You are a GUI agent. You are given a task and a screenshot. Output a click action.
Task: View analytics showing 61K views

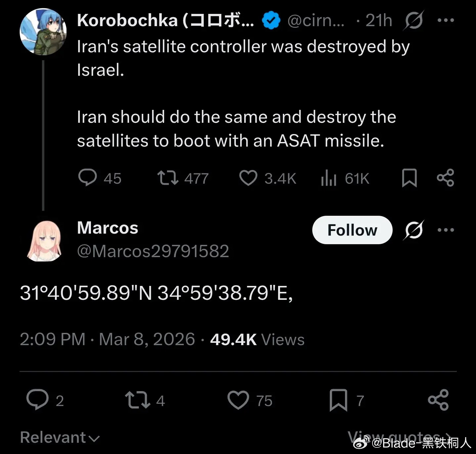[329, 178]
